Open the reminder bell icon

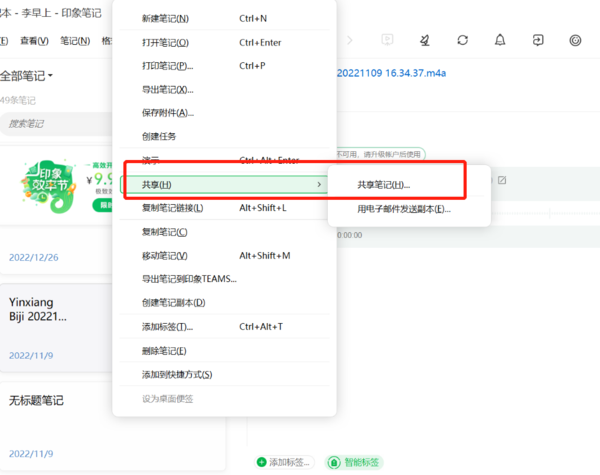pos(500,40)
